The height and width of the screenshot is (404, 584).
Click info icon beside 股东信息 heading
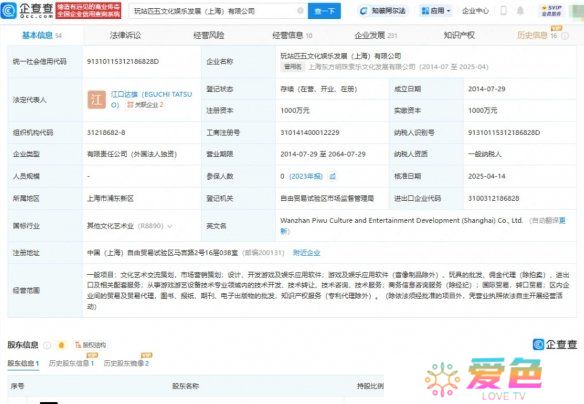47,346
